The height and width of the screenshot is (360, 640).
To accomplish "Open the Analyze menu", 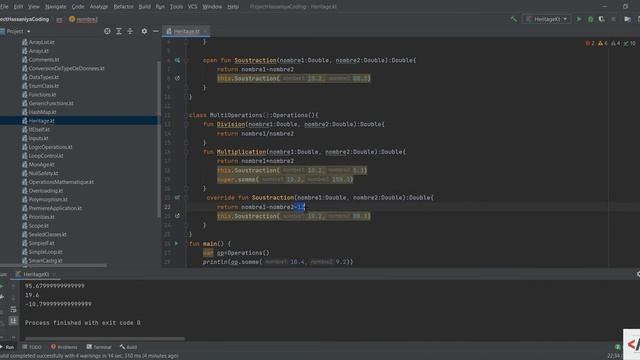I will click(98, 7).
